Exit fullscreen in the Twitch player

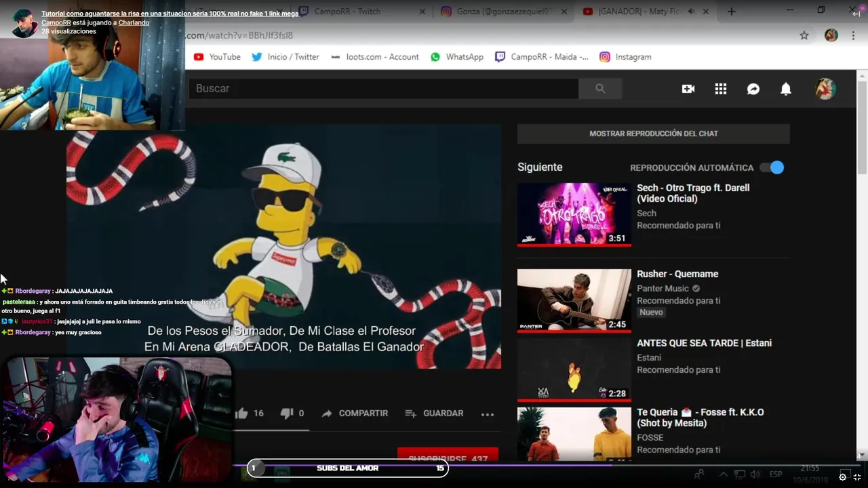tap(857, 476)
